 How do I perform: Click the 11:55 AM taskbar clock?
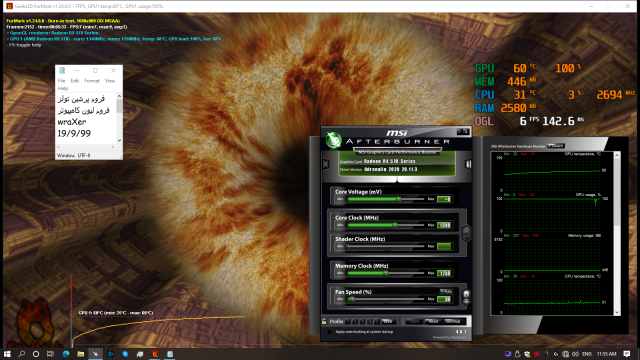[607, 354]
